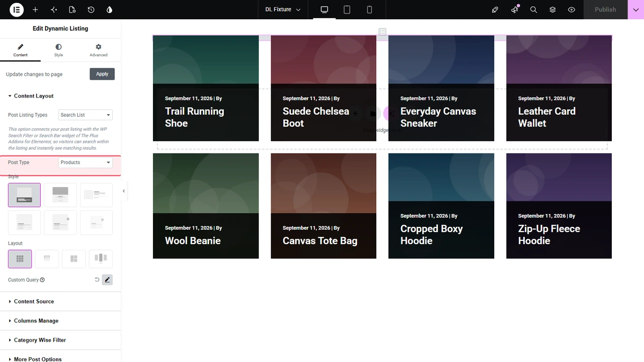This screenshot has width=644, height=362.
Task: Click the Wool Beanie card image
Action: (x=206, y=183)
